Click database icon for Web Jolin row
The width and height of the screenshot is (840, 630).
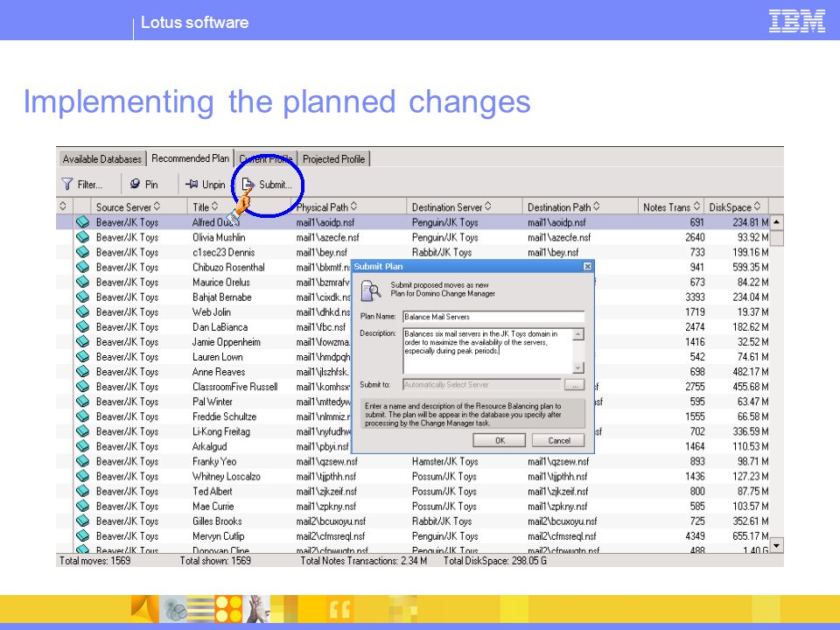click(x=82, y=311)
